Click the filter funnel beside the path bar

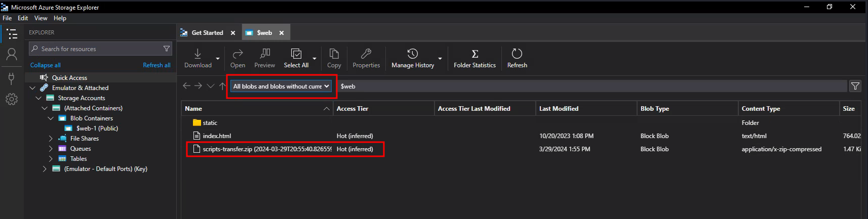click(x=855, y=86)
